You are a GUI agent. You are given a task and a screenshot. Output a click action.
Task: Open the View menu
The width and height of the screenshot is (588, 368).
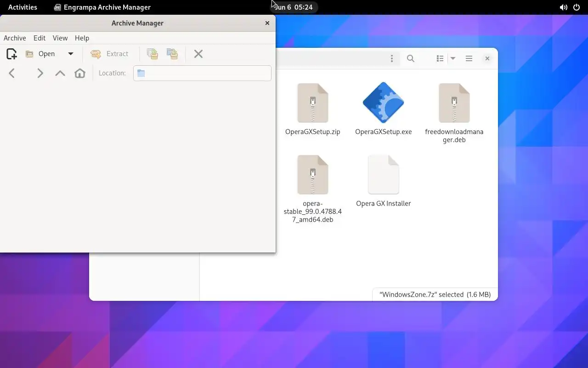pyautogui.click(x=60, y=38)
